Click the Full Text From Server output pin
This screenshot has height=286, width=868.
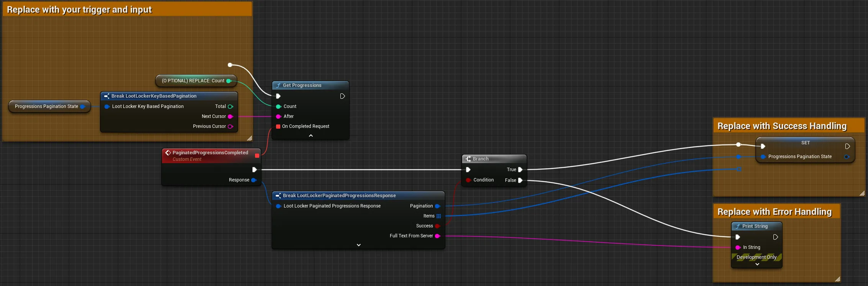coord(437,236)
